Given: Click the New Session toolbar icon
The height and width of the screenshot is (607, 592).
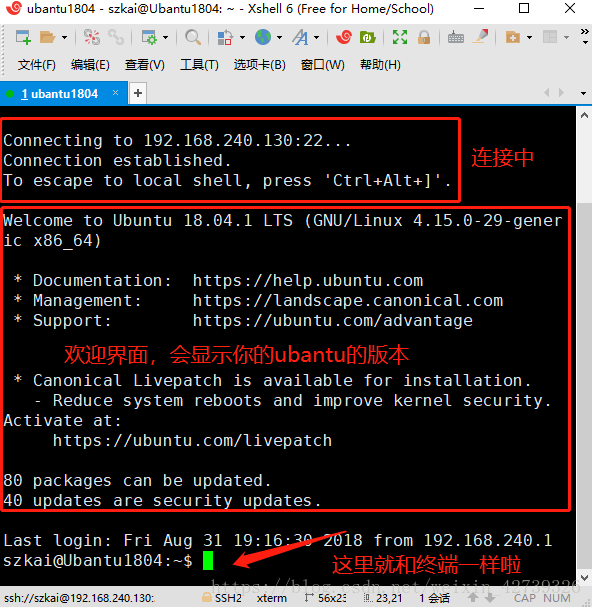Looking at the screenshot, I should (23, 38).
